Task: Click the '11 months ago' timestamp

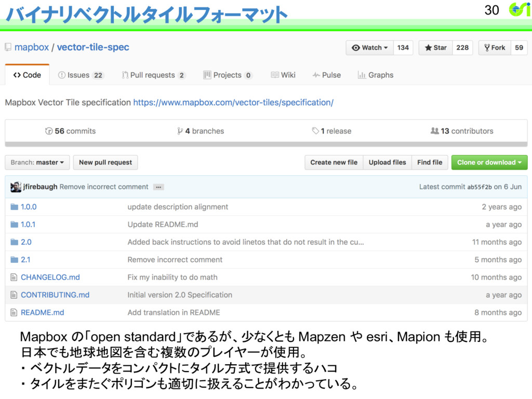Action: click(x=497, y=242)
